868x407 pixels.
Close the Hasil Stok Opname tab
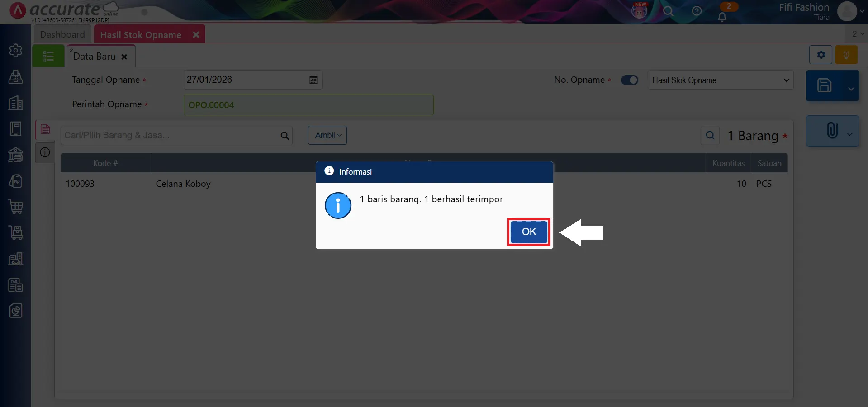pyautogui.click(x=196, y=35)
